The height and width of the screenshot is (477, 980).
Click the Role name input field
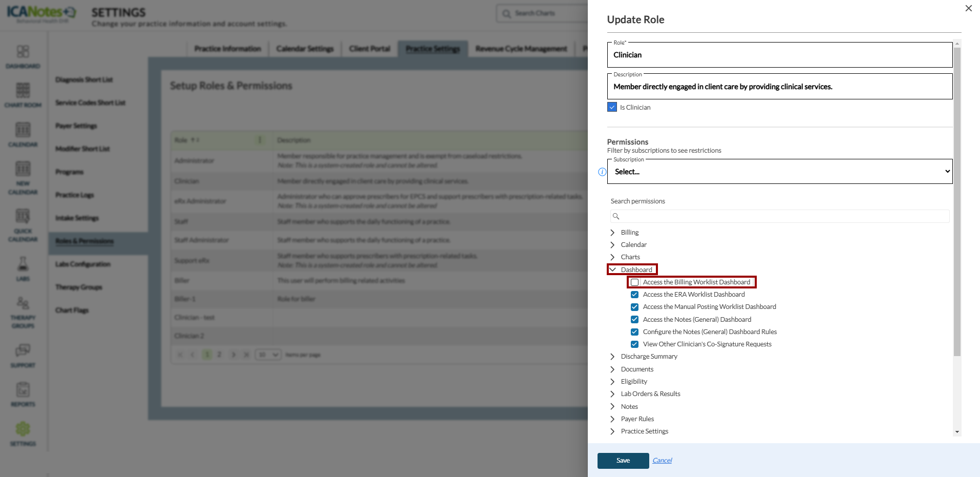pos(780,55)
